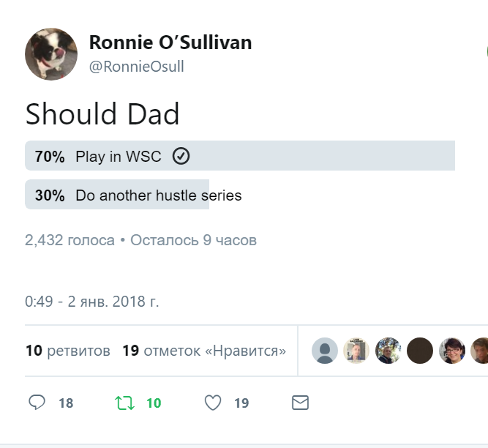Select the "Play in WSC" poll option

click(x=119, y=157)
